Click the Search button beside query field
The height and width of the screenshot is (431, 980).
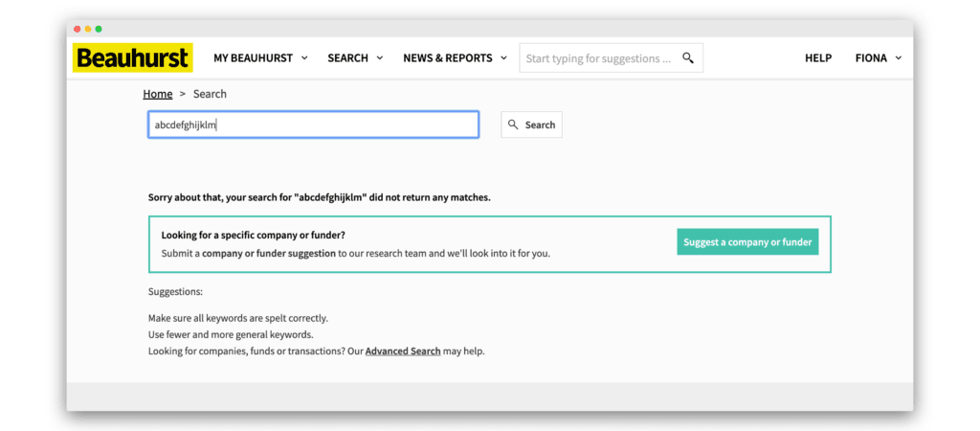coord(532,125)
